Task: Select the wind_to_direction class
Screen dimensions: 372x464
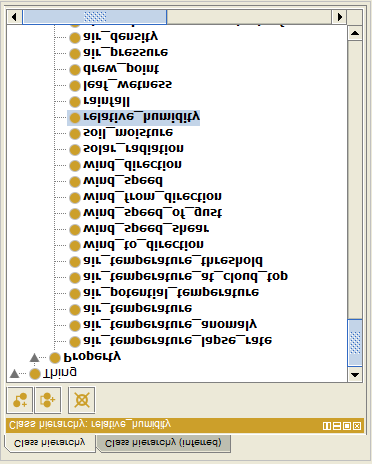Action: [x=136, y=245]
